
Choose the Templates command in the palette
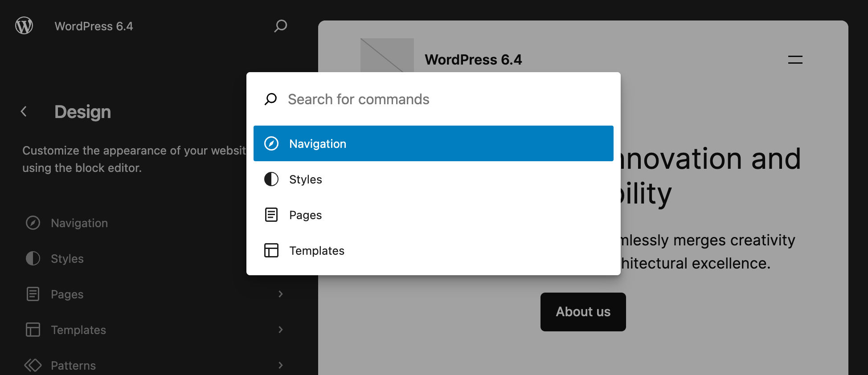pyautogui.click(x=434, y=250)
